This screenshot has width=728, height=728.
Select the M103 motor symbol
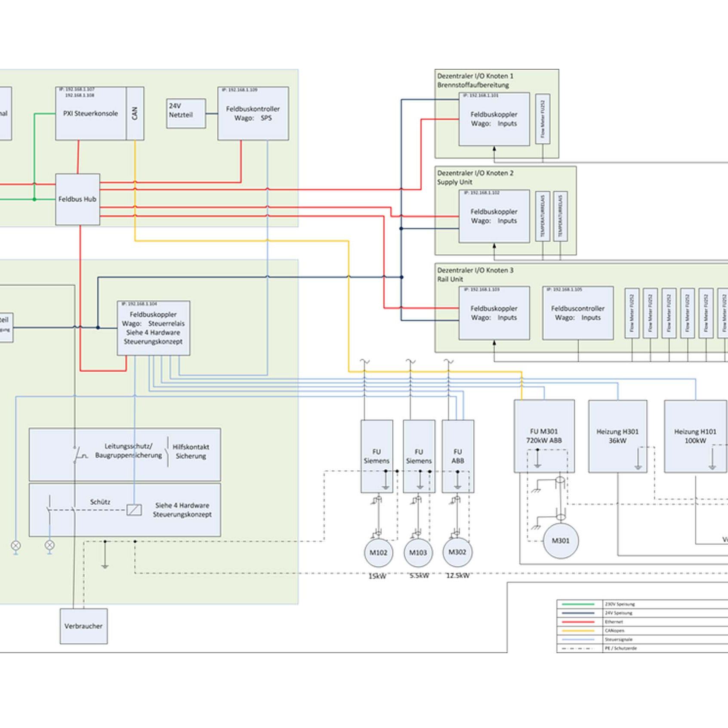click(x=418, y=552)
